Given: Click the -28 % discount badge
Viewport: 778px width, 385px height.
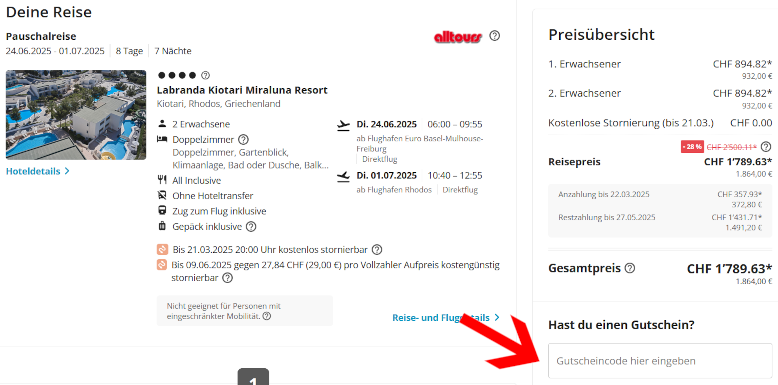Looking at the screenshot, I should (692, 147).
